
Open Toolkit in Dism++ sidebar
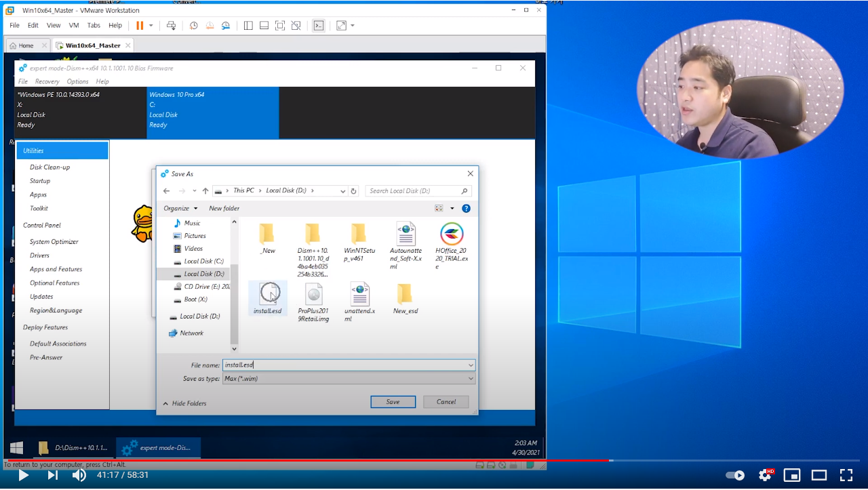coord(39,208)
